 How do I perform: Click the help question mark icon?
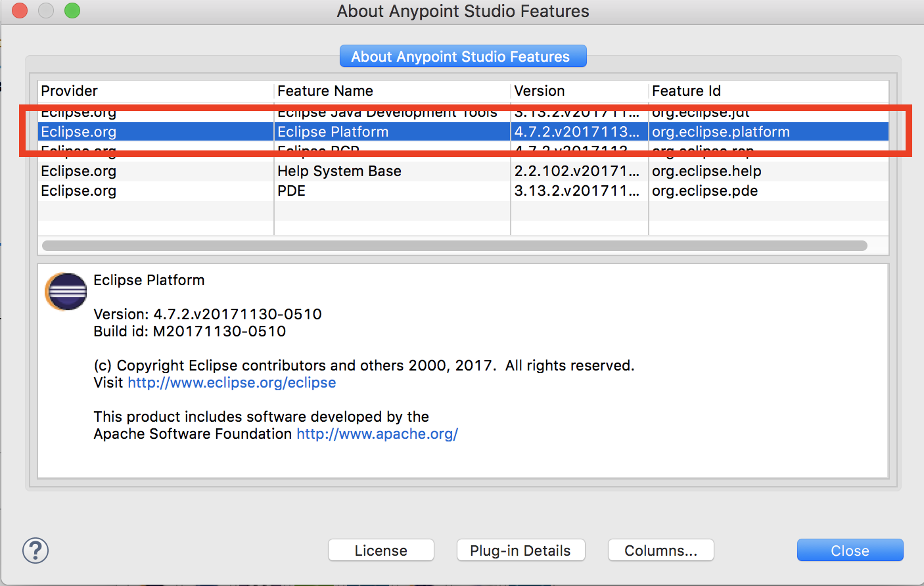pos(35,551)
